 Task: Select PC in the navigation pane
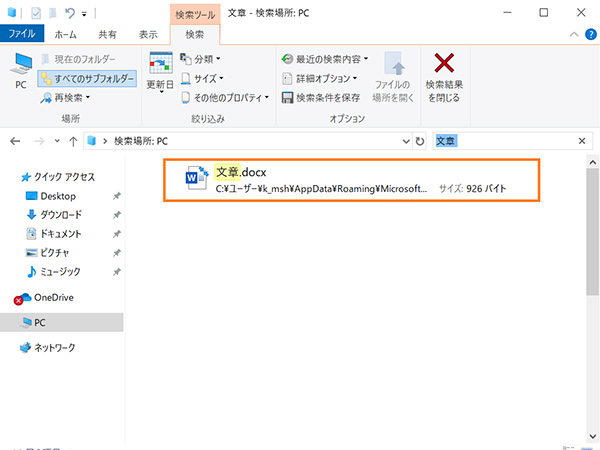click(62, 323)
